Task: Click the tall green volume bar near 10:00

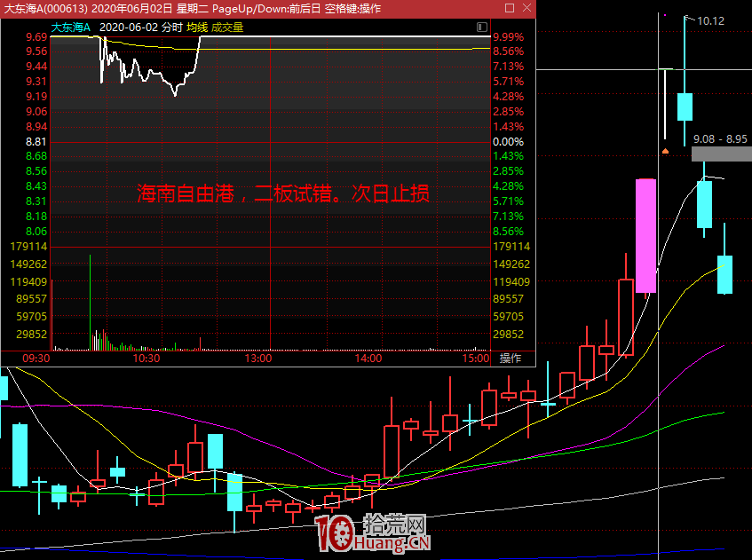Action: [90, 303]
